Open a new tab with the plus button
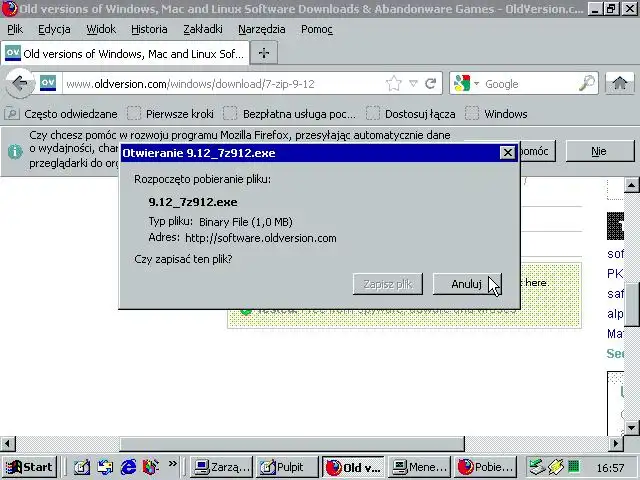This screenshot has width=640, height=480. pos(264,53)
